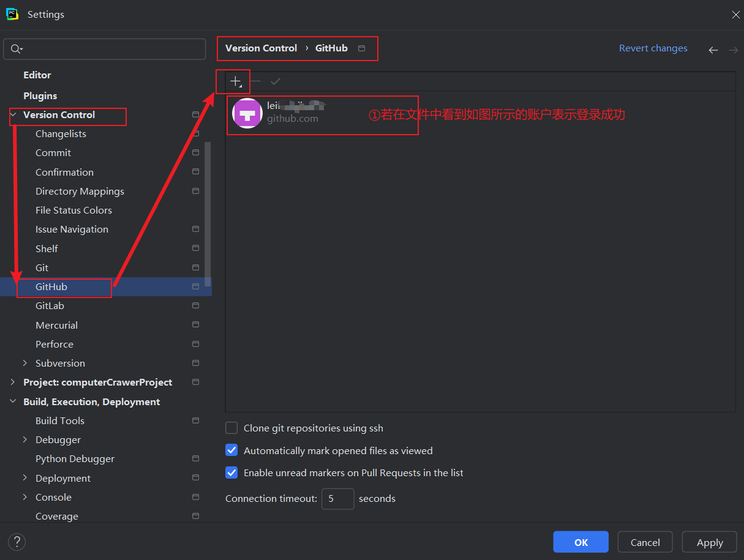Collapse Build, Execution, Deployment section
This screenshot has height=560, width=744.
tap(13, 401)
